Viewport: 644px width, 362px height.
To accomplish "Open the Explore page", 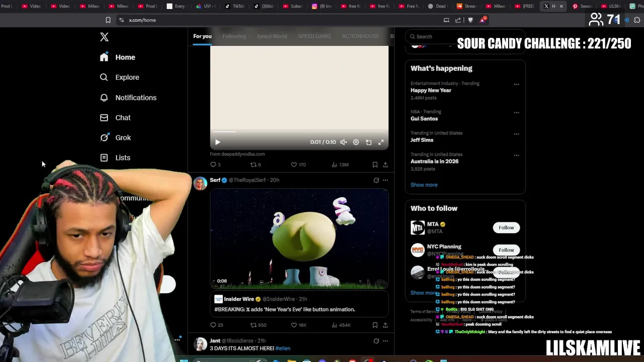I will click(x=119, y=77).
